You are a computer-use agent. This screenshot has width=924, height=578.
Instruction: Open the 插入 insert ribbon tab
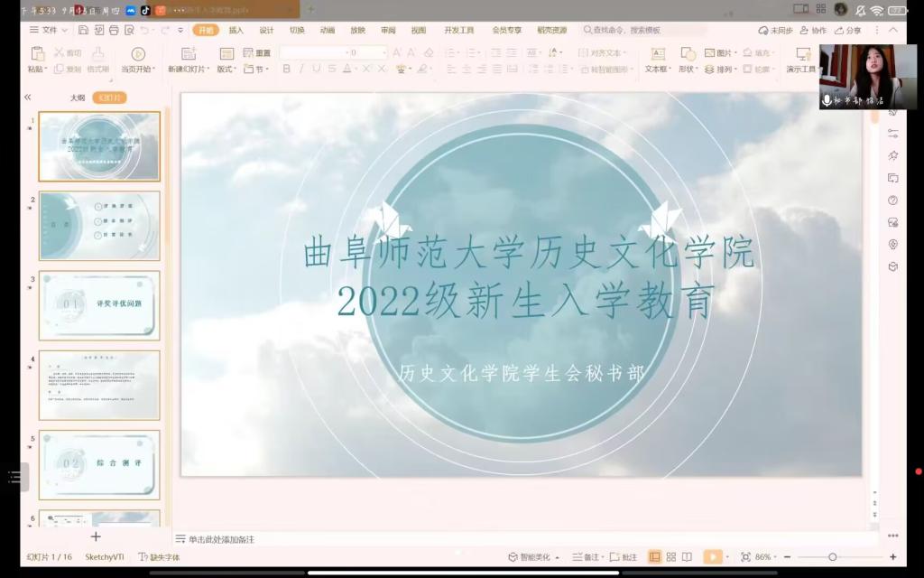pos(236,30)
